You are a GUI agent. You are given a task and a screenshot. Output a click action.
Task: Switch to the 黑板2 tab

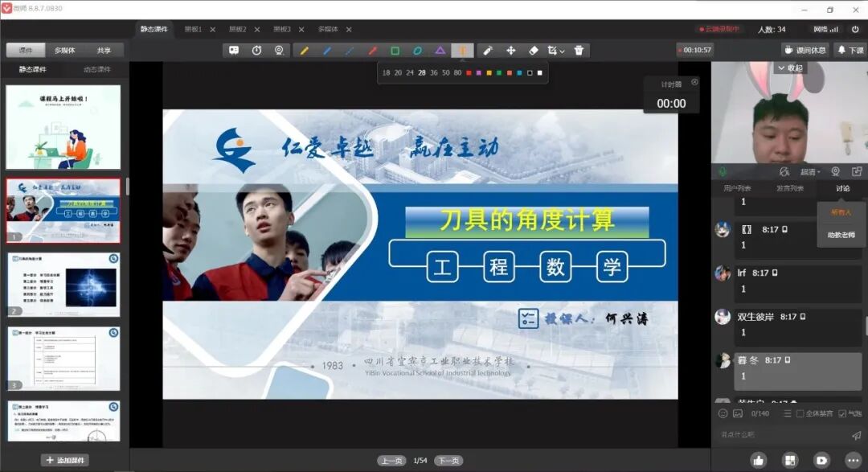237,30
